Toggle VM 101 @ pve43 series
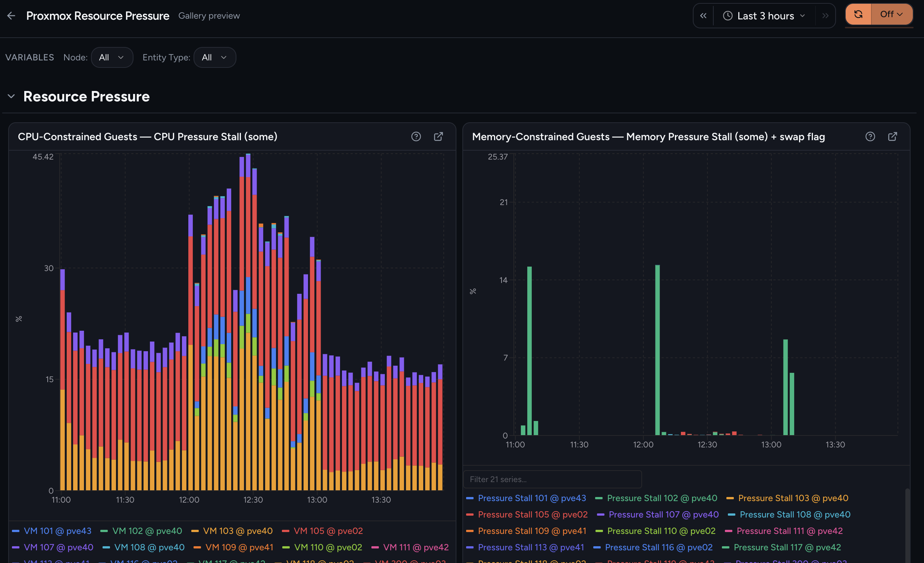Viewport: 924px width, 563px height. pos(52,531)
